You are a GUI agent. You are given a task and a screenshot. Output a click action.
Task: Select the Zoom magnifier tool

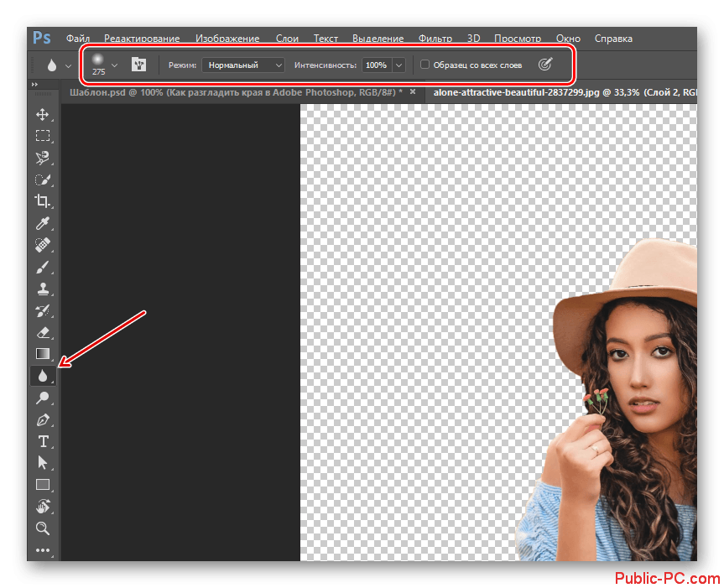pyautogui.click(x=42, y=528)
